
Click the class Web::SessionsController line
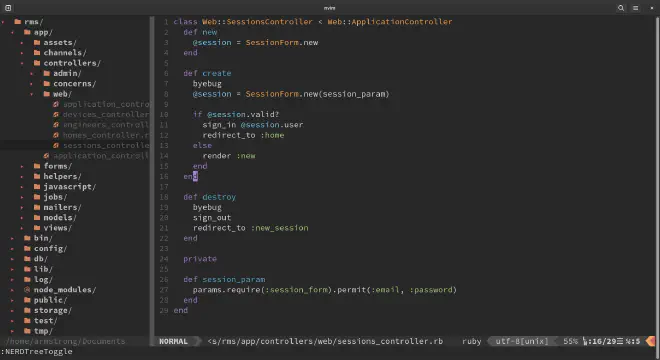313,21
